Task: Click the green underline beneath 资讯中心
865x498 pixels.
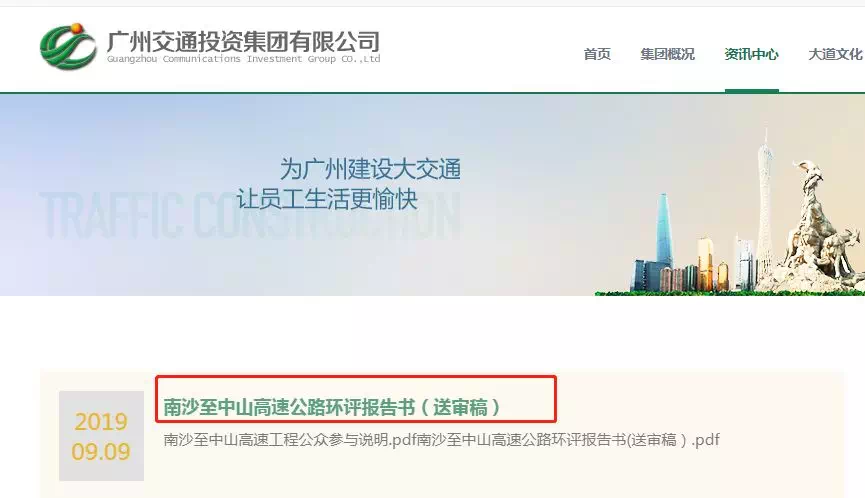Action: tap(751, 91)
